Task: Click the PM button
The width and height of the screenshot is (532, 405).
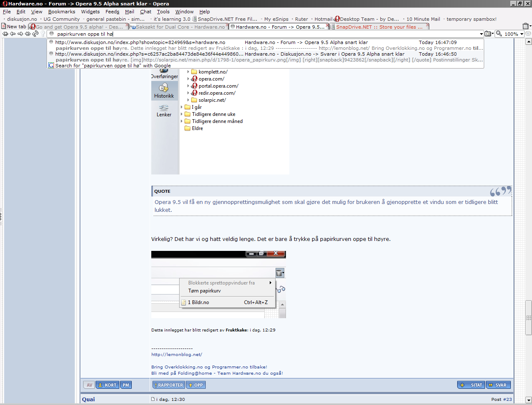Action: coord(126,385)
